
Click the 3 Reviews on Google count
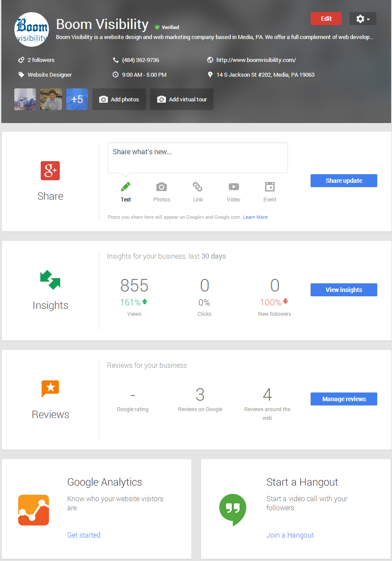200,395
